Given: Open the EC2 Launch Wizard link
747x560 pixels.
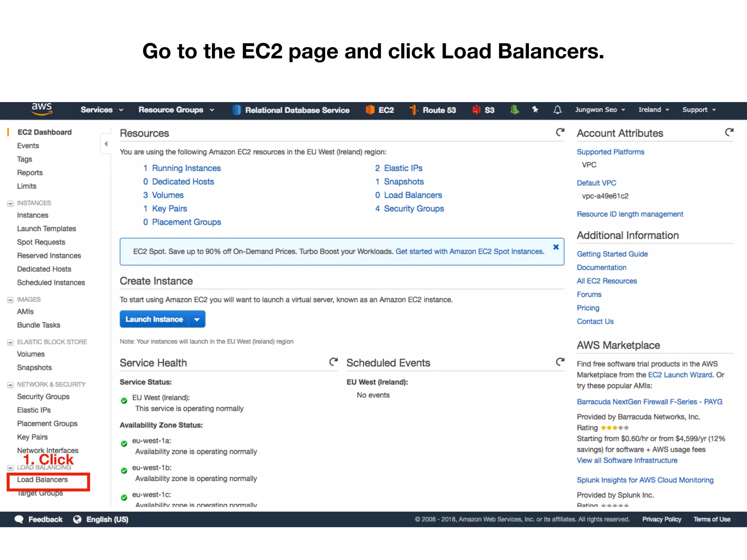Looking at the screenshot, I should coord(680,375).
